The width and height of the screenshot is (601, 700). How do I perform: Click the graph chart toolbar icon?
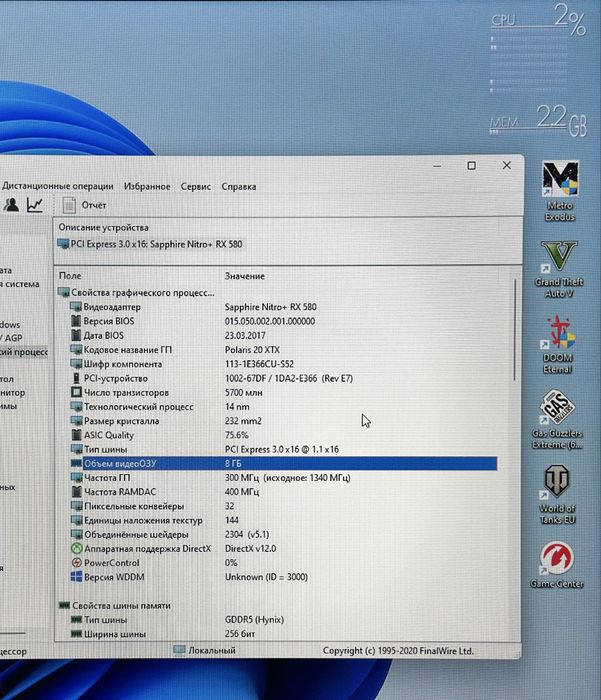click(35, 205)
